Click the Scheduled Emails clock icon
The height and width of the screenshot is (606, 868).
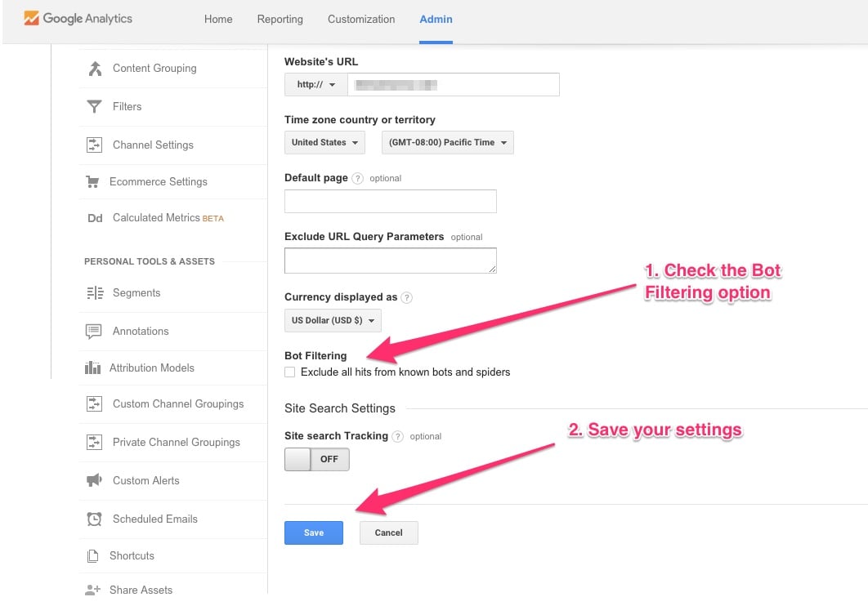click(x=95, y=519)
